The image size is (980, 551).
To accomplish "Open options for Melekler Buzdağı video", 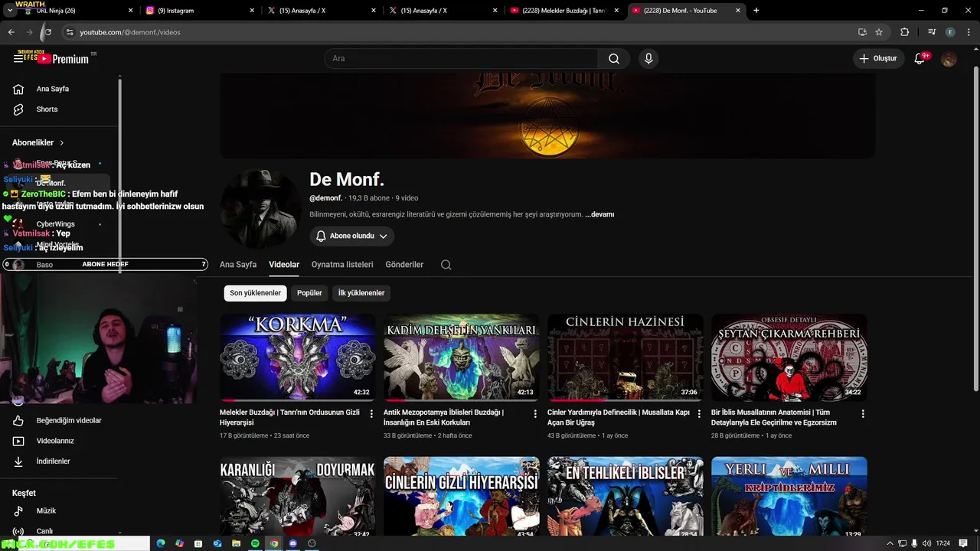I will coord(372,413).
